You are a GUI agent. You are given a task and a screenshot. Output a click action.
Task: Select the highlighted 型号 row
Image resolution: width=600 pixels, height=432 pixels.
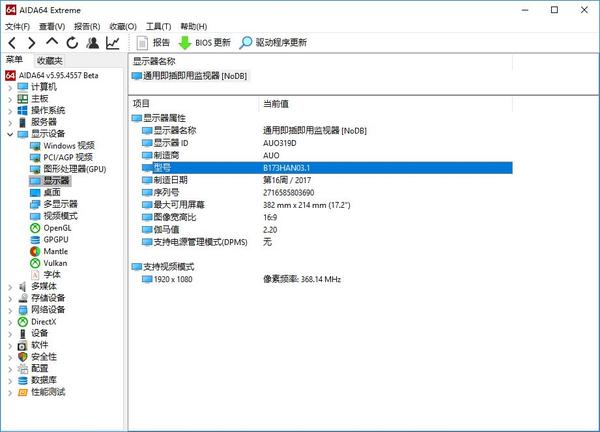pyautogui.click(x=327, y=168)
